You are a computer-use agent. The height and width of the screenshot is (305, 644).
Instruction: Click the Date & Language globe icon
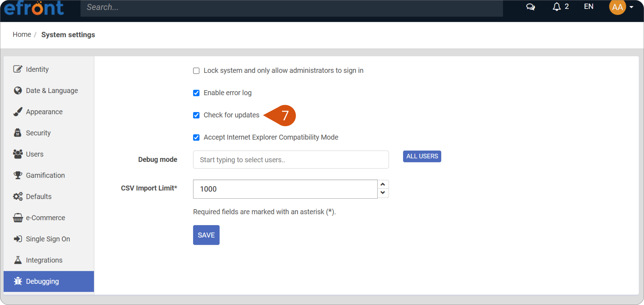pos(18,90)
